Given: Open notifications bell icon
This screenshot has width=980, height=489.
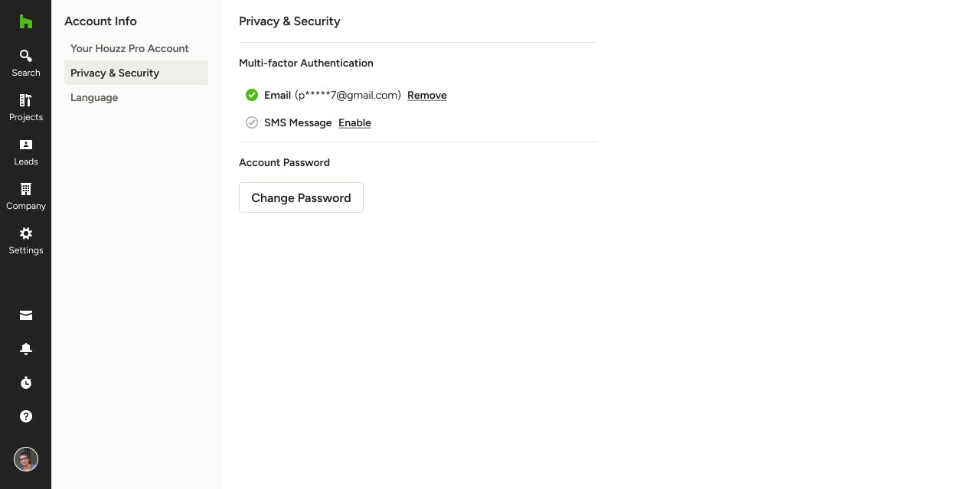Looking at the screenshot, I should [x=26, y=349].
